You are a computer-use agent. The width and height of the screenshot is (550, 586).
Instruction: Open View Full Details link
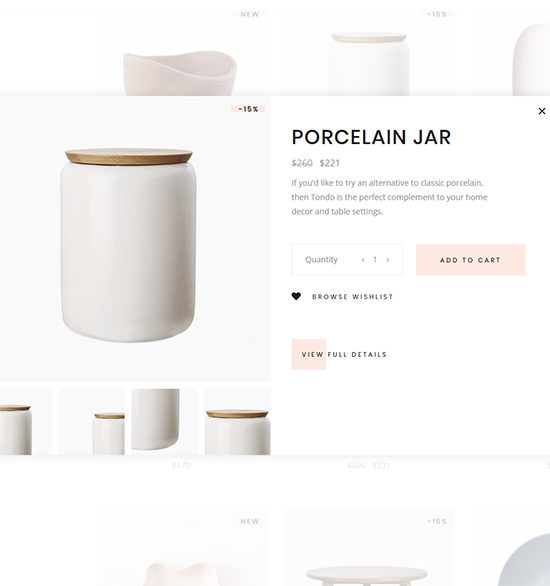344,354
